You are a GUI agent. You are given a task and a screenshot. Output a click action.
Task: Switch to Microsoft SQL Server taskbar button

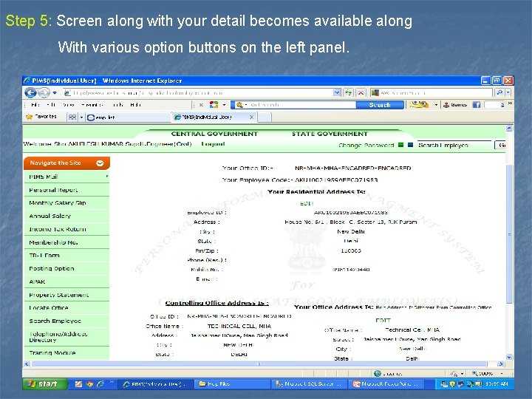tap(310, 383)
